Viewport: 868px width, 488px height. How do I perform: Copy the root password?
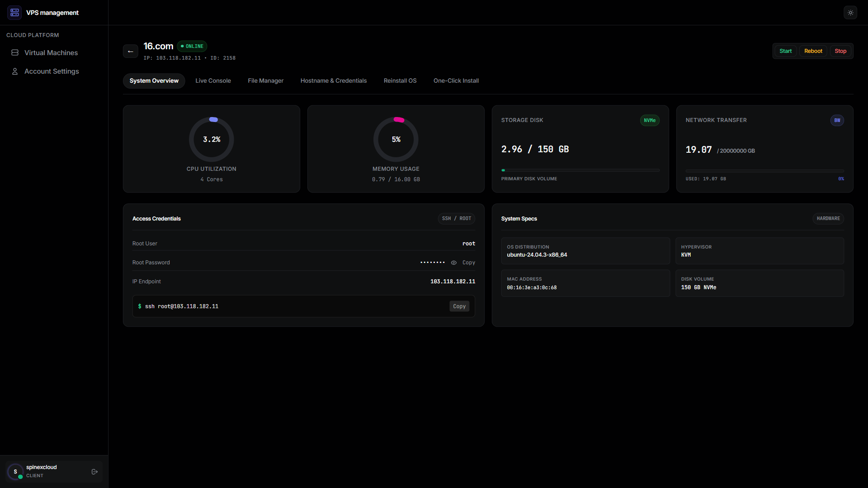tap(469, 263)
